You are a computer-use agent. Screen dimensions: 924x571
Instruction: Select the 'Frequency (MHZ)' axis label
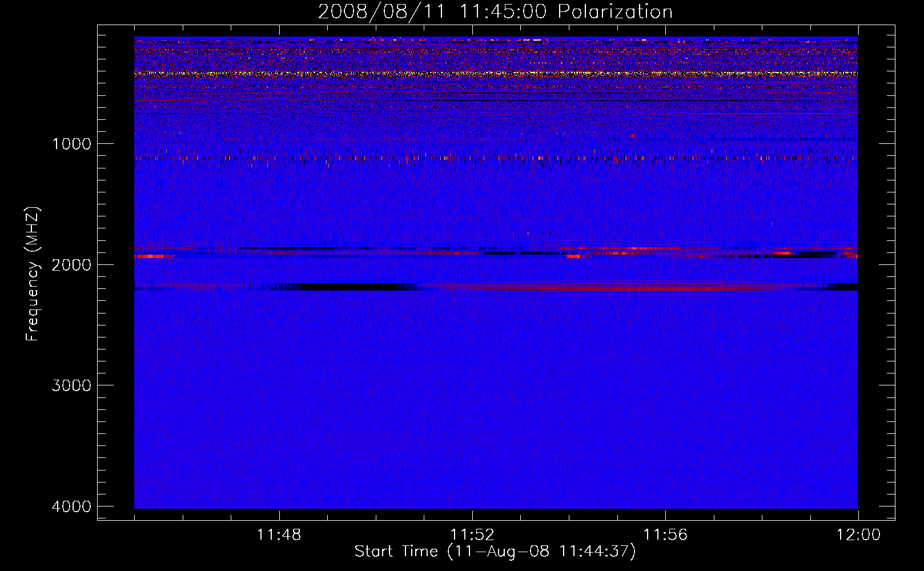coord(33,274)
